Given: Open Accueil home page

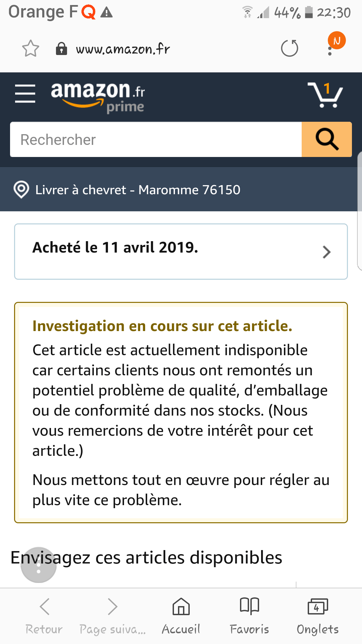Looking at the screenshot, I should coord(181,616).
